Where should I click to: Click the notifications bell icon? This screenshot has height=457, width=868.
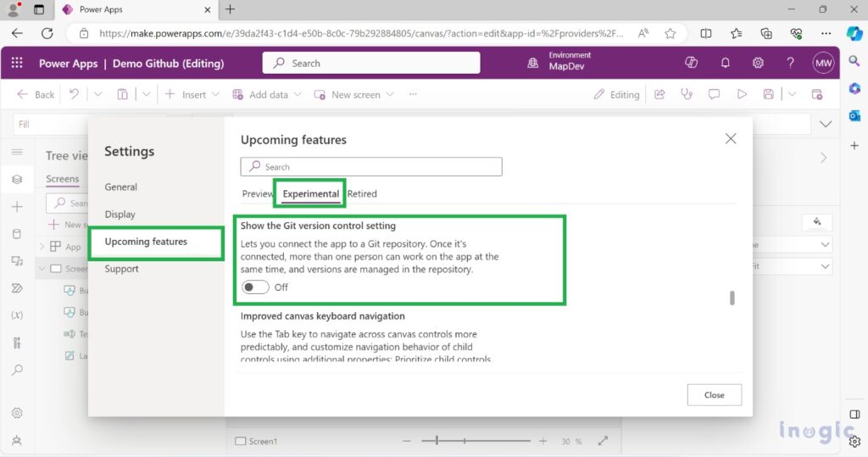[x=725, y=63]
